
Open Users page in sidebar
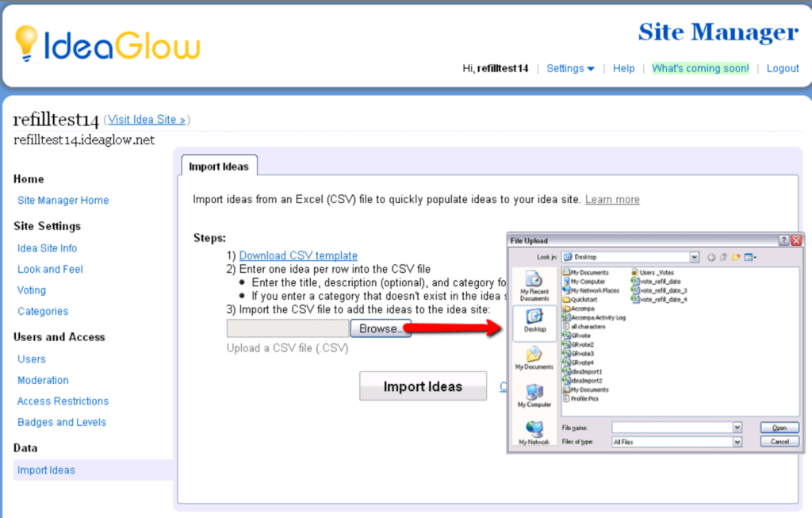point(32,359)
